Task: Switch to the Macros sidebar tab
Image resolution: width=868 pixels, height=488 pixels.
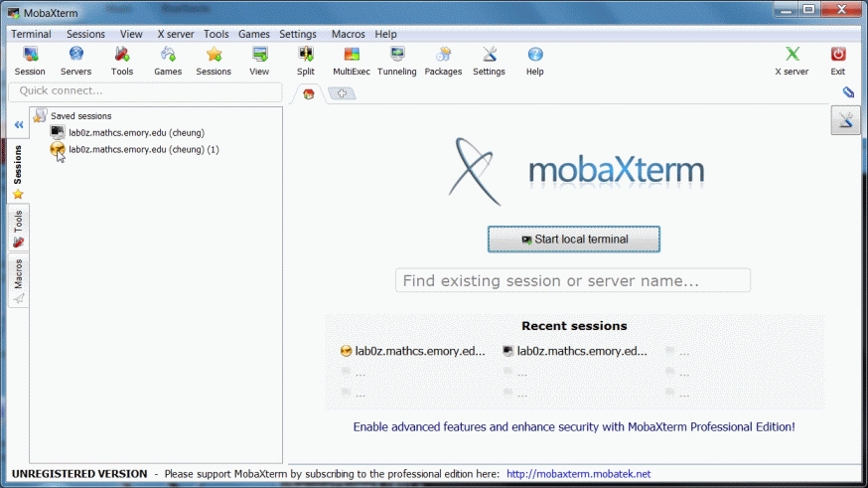Action: [18, 281]
